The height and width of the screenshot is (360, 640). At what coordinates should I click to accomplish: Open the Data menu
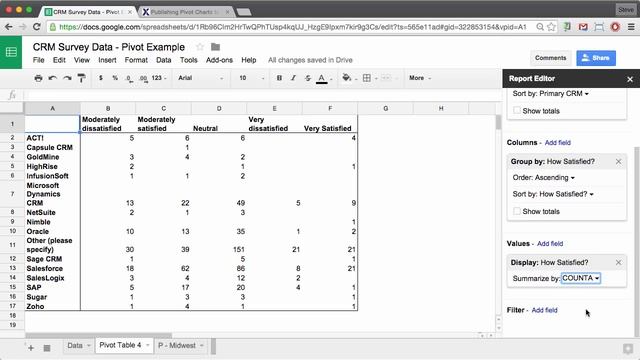164,60
